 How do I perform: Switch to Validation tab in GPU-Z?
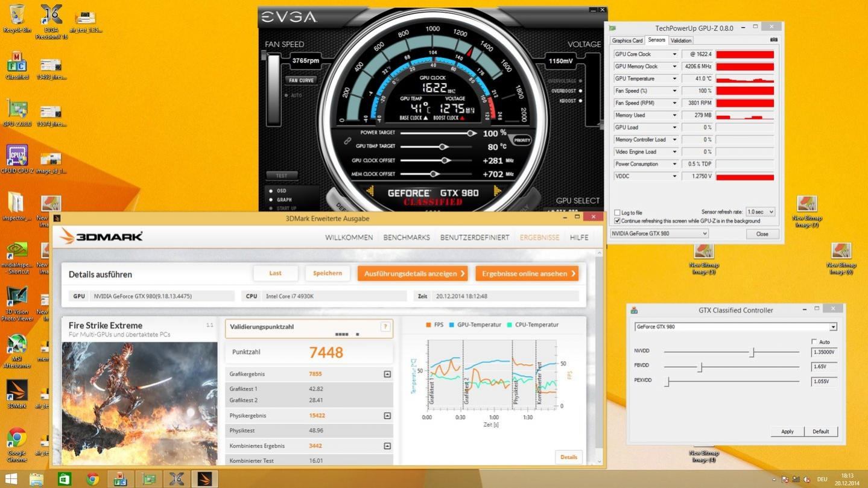pyautogui.click(x=681, y=40)
